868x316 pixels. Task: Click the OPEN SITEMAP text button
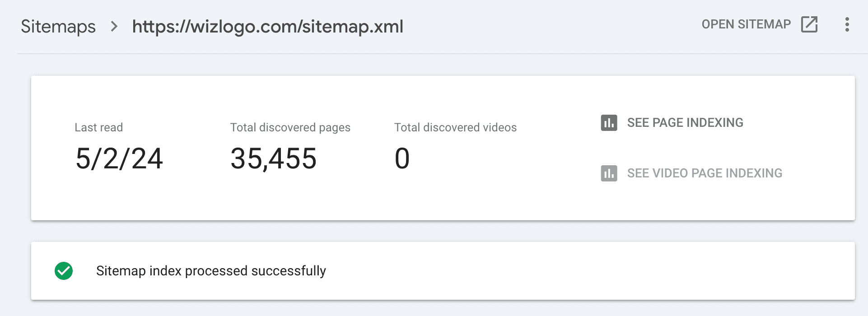pos(746,24)
